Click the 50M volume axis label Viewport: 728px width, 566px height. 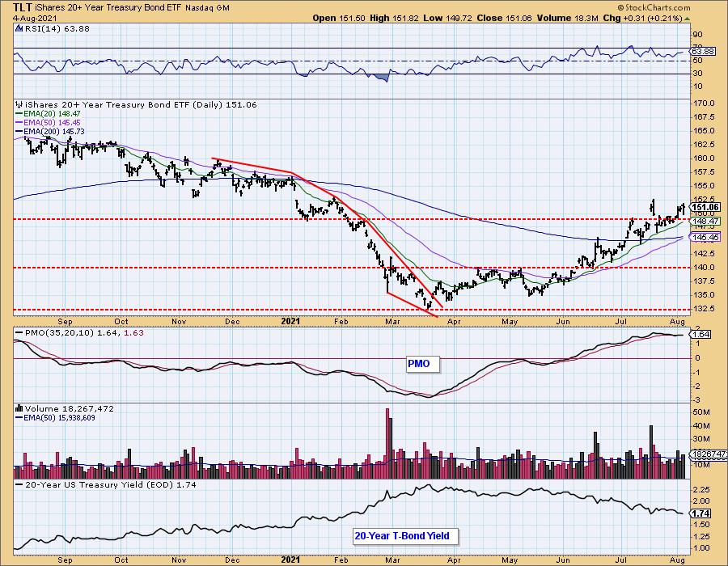pyautogui.click(x=701, y=412)
